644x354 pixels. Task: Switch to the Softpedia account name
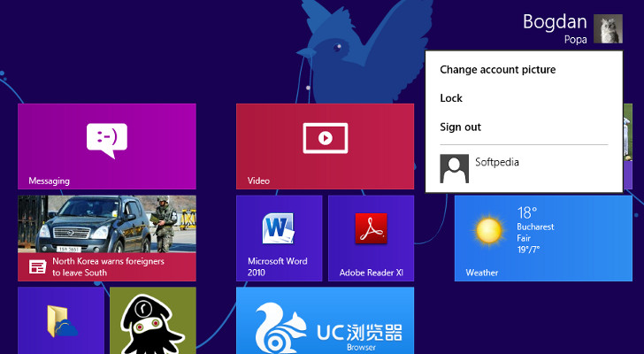click(497, 163)
